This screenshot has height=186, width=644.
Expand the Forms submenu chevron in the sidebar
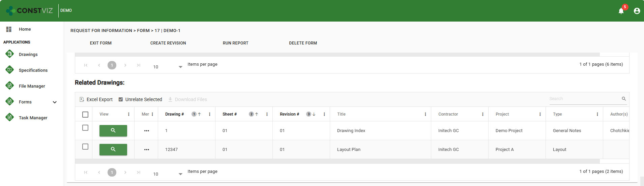(x=55, y=102)
